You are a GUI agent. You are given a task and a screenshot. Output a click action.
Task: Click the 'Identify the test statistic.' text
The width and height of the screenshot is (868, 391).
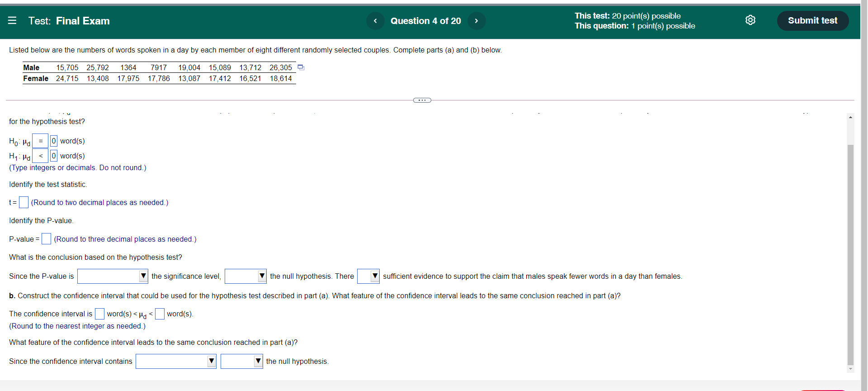tap(48, 184)
